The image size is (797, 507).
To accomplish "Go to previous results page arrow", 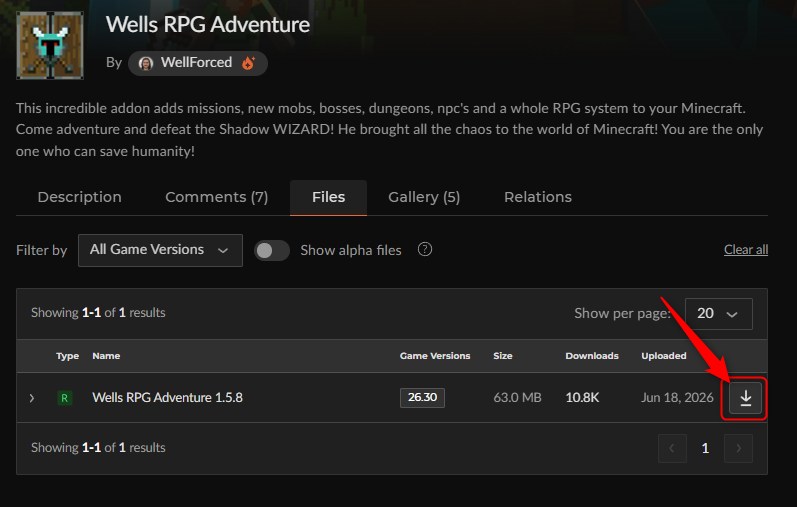I will [672, 449].
